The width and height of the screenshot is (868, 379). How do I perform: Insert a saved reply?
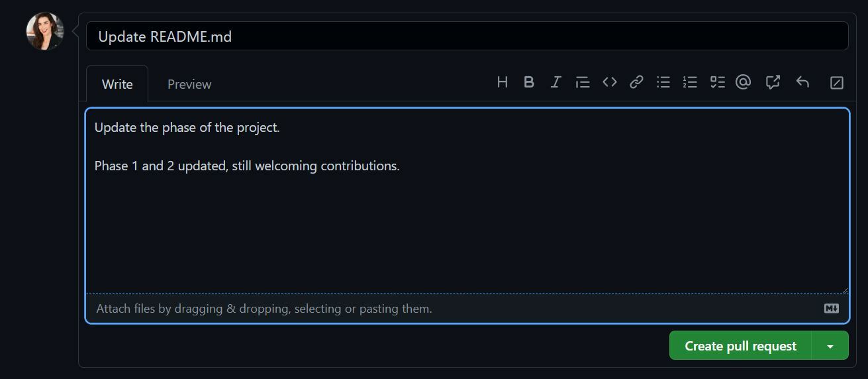802,82
